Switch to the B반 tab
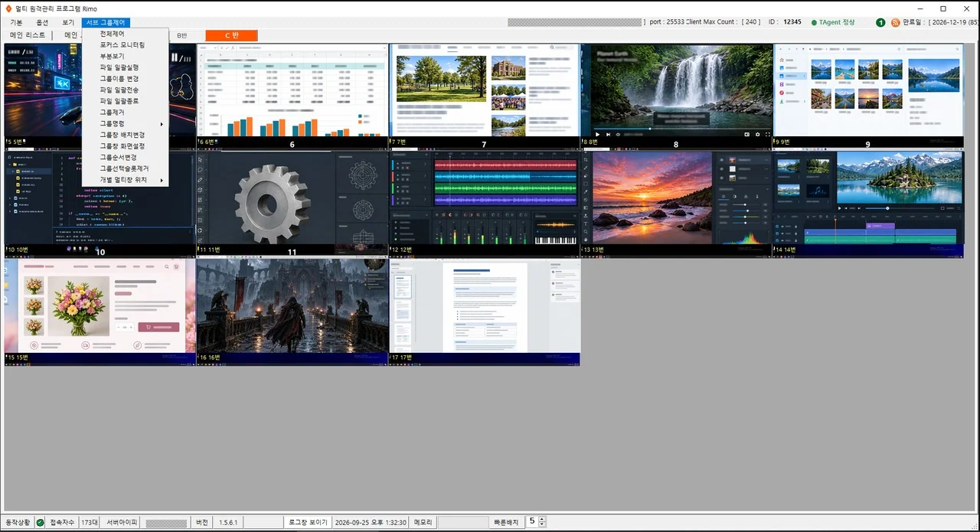This screenshot has width=980, height=532. pos(182,36)
